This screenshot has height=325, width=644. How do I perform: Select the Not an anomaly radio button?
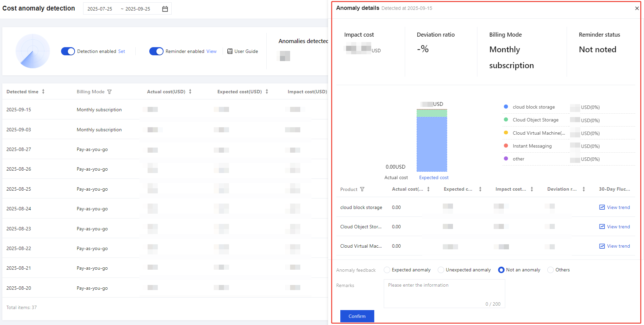pos(501,270)
